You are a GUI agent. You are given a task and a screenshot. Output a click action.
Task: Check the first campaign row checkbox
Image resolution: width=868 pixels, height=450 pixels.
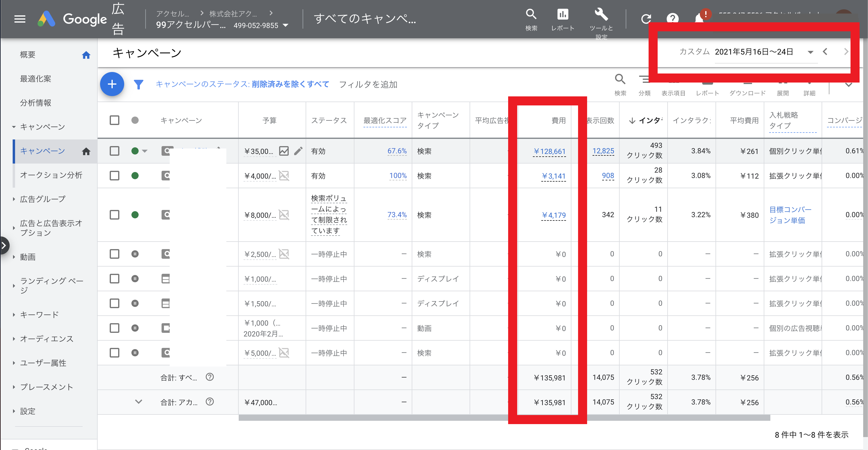tap(115, 151)
